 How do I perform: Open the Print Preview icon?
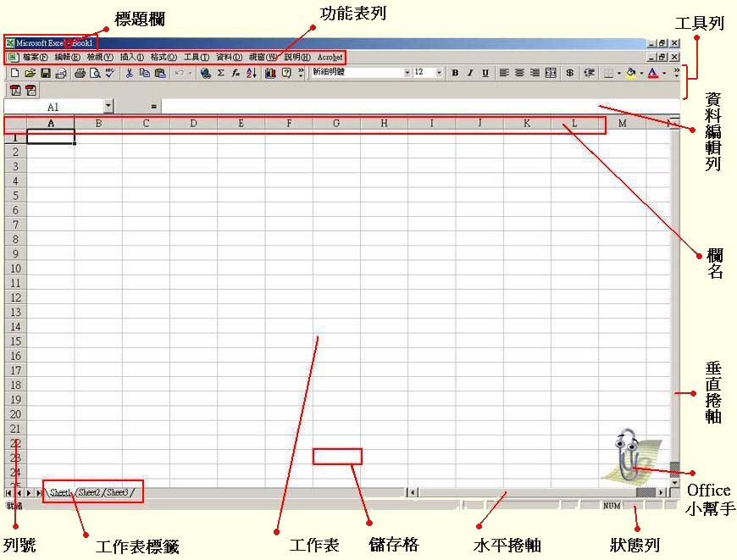pyautogui.click(x=96, y=74)
